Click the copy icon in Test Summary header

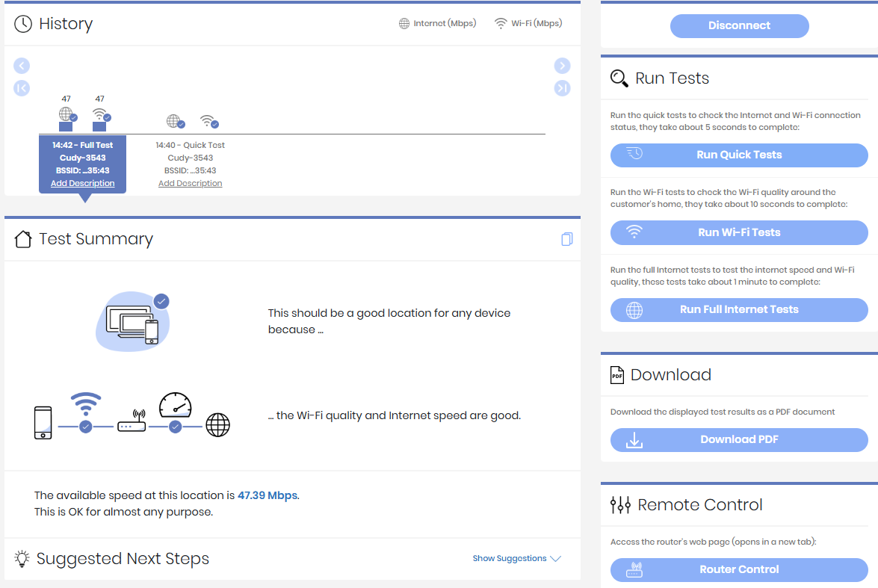566,238
